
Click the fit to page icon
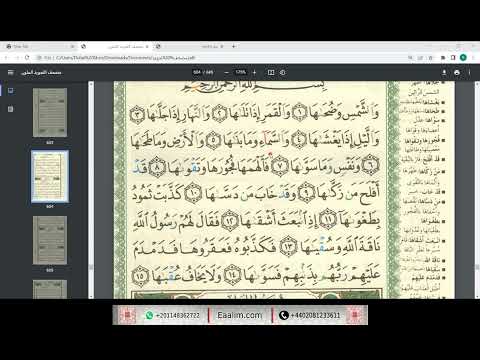pyautogui.click(x=271, y=72)
